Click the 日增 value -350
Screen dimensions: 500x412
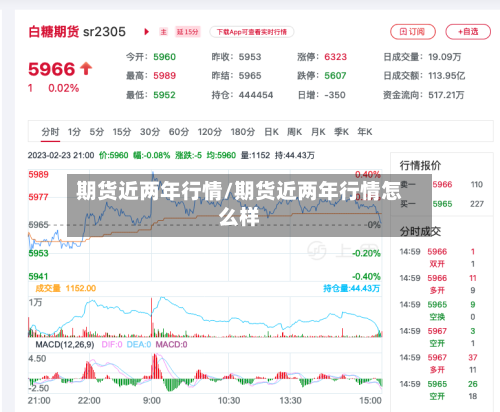pyautogui.click(x=335, y=95)
